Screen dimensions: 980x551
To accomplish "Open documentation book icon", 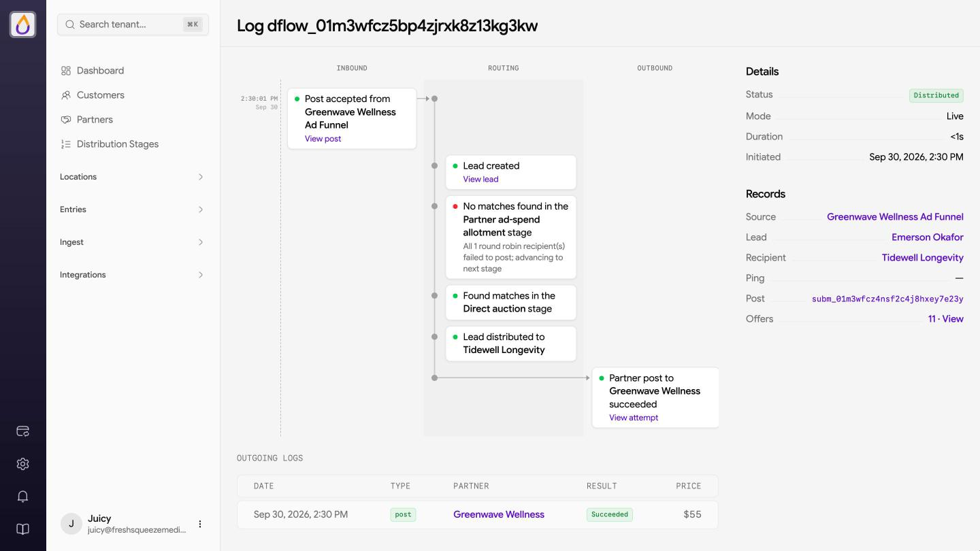I will (x=22, y=529).
